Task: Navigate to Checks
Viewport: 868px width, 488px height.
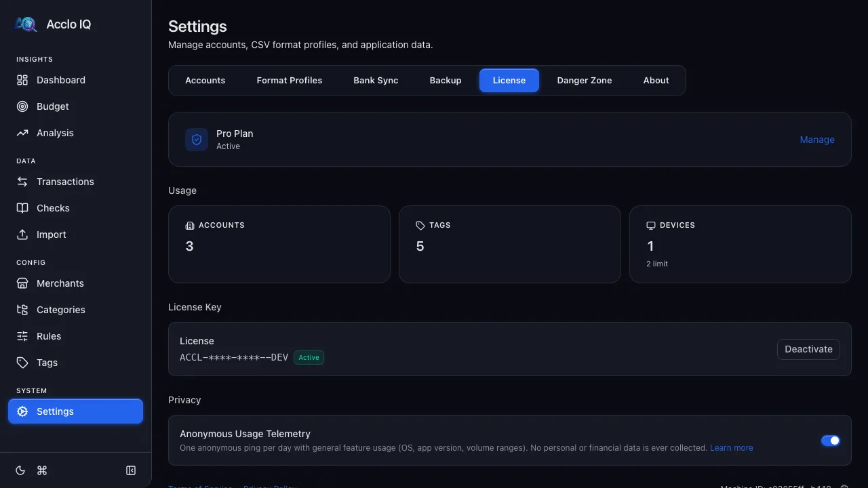Action: pyautogui.click(x=75, y=208)
